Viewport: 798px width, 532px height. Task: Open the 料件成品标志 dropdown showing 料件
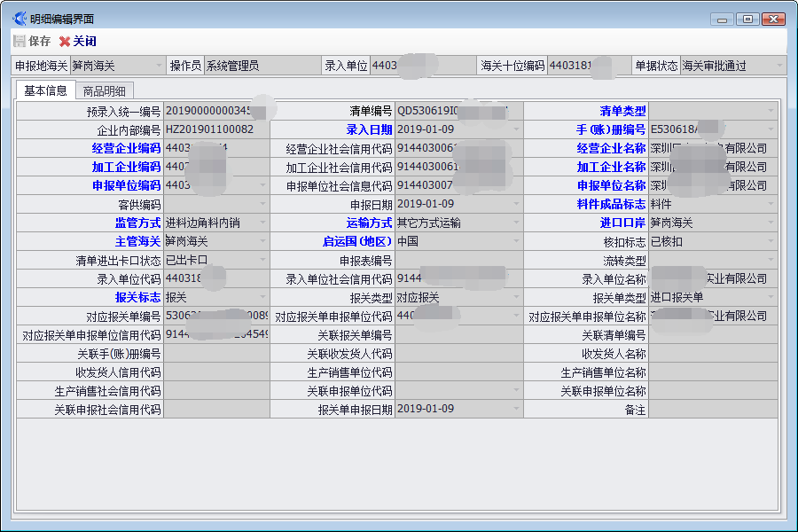(x=772, y=204)
